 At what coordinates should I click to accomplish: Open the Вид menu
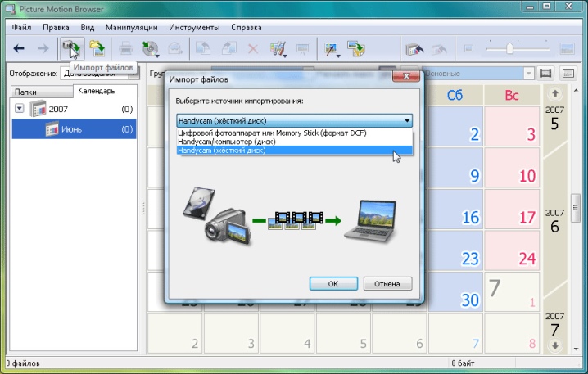tap(88, 27)
